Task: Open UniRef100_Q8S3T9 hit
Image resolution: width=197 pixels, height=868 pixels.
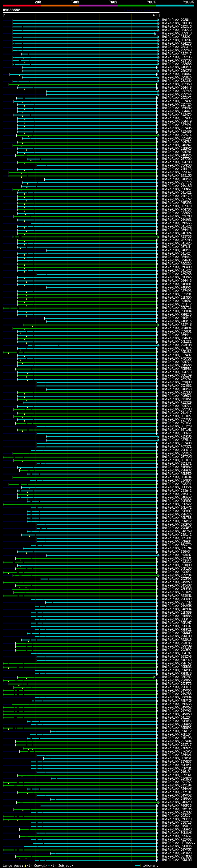Action: (x=176, y=47)
